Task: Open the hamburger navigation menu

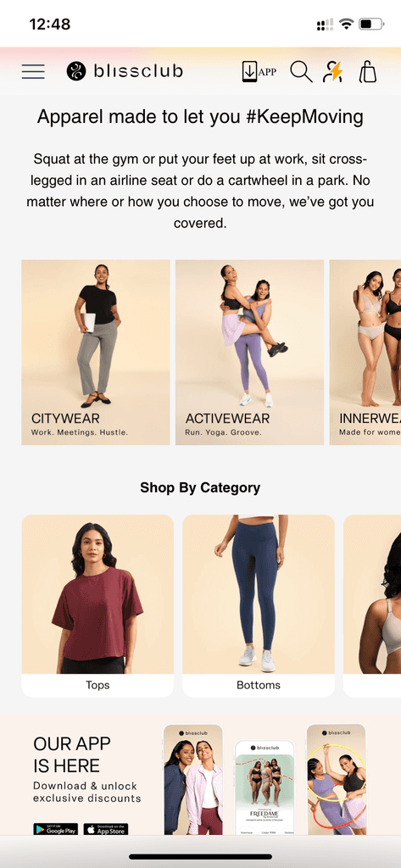Action: [33, 71]
